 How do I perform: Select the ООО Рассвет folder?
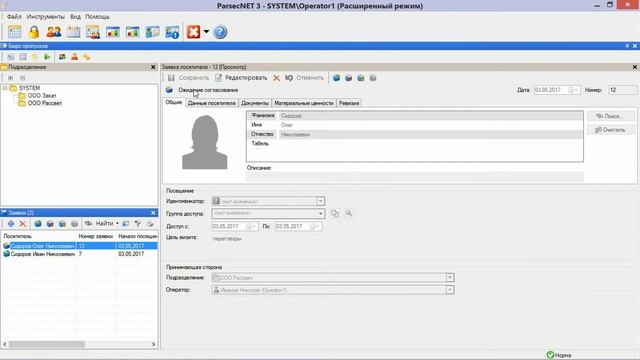[45, 103]
